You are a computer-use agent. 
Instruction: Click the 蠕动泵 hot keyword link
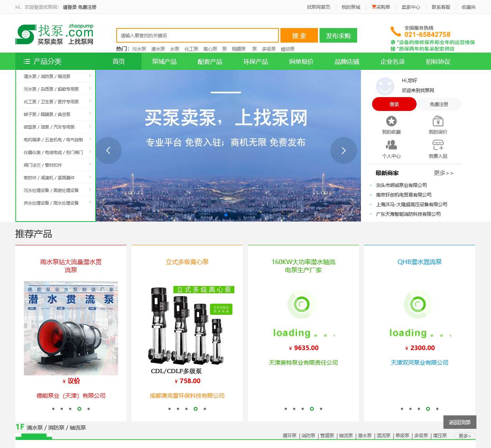click(x=288, y=49)
